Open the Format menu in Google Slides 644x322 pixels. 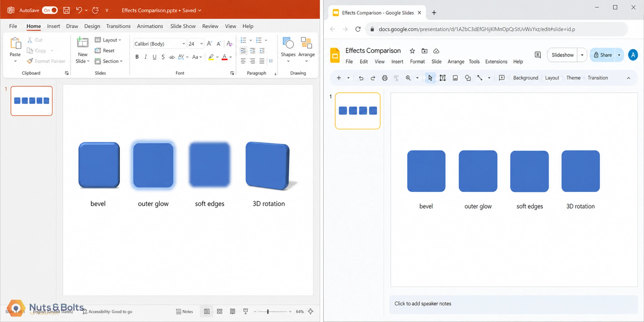click(x=417, y=61)
